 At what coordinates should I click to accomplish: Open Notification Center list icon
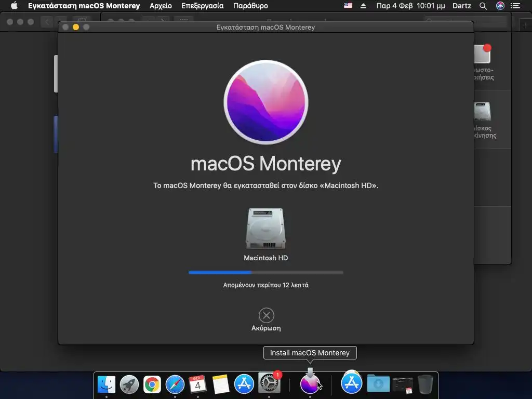click(x=515, y=6)
